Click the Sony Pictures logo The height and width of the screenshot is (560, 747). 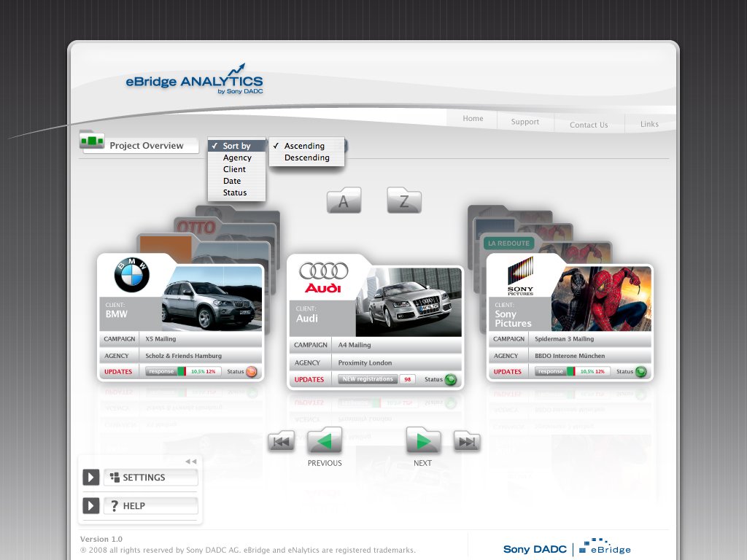520,276
